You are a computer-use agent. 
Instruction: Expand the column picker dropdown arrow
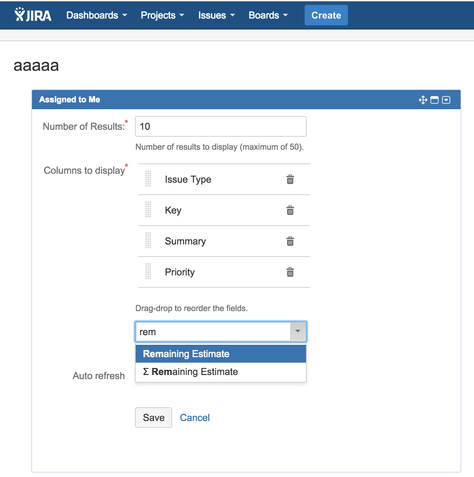(x=298, y=331)
